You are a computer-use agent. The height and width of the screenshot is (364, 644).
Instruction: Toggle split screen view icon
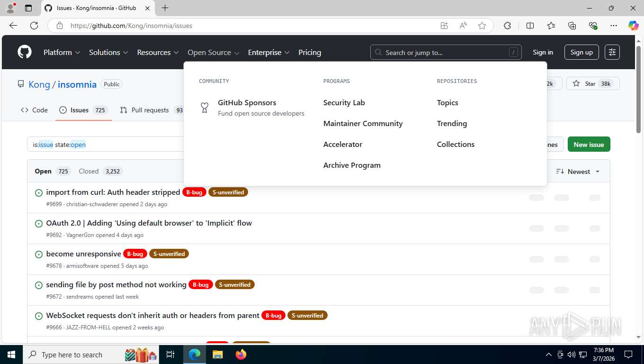click(x=530, y=26)
